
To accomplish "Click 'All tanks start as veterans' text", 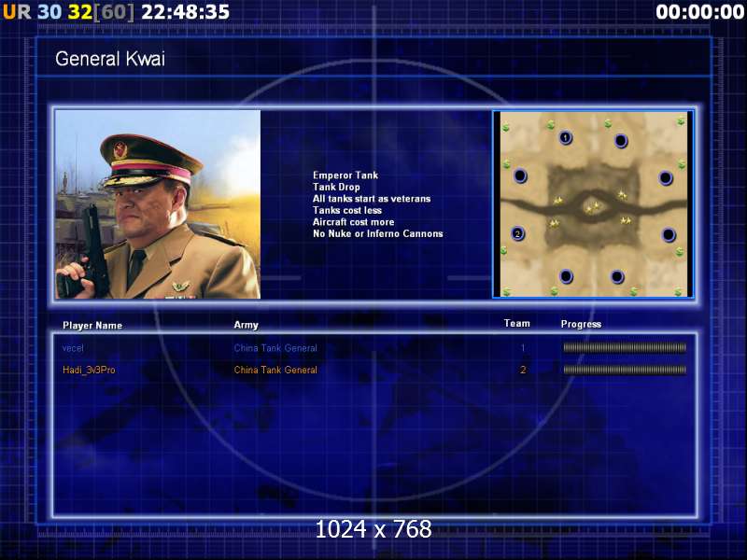I will pos(372,199).
